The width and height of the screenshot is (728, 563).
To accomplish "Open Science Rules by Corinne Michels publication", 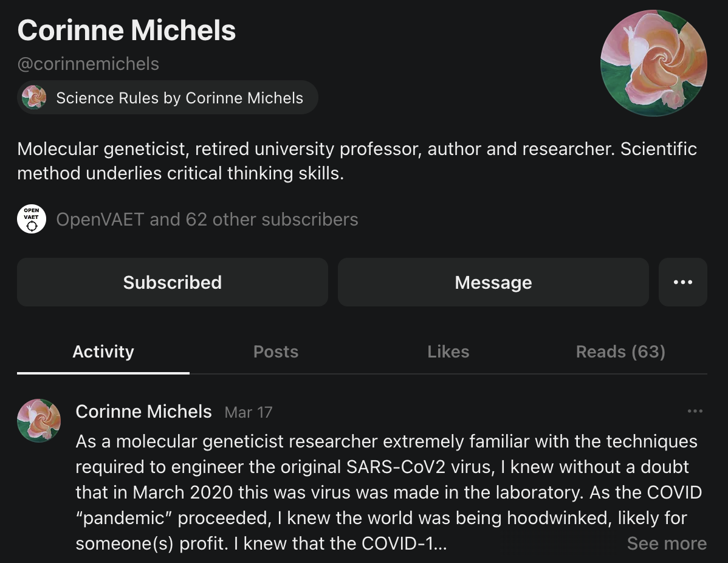I will click(179, 98).
